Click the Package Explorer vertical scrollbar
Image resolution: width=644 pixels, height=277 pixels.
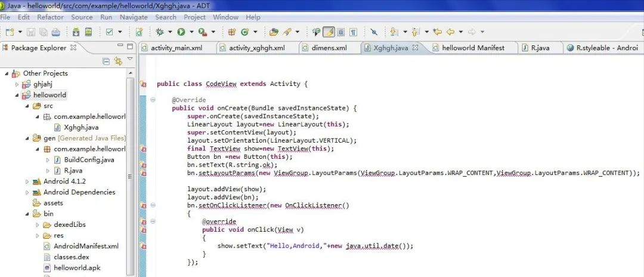pyautogui.click(x=130, y=177)
